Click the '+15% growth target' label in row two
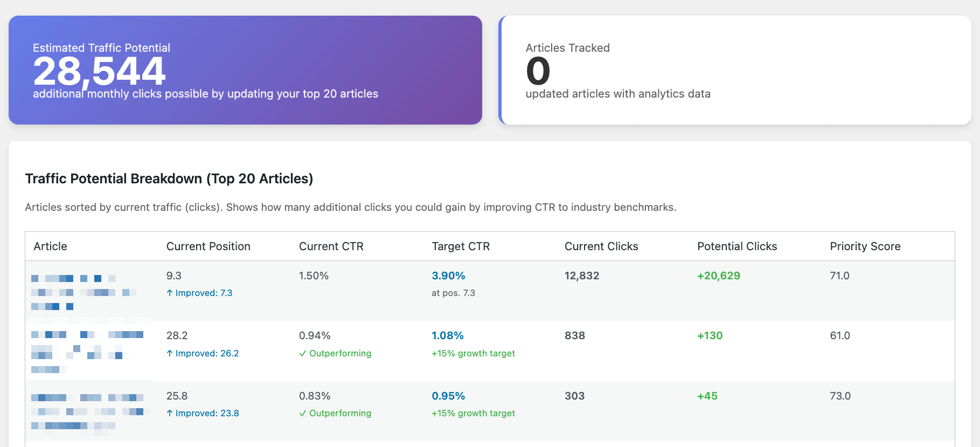This screenshot has width=980, height=447. click(473, 353)
